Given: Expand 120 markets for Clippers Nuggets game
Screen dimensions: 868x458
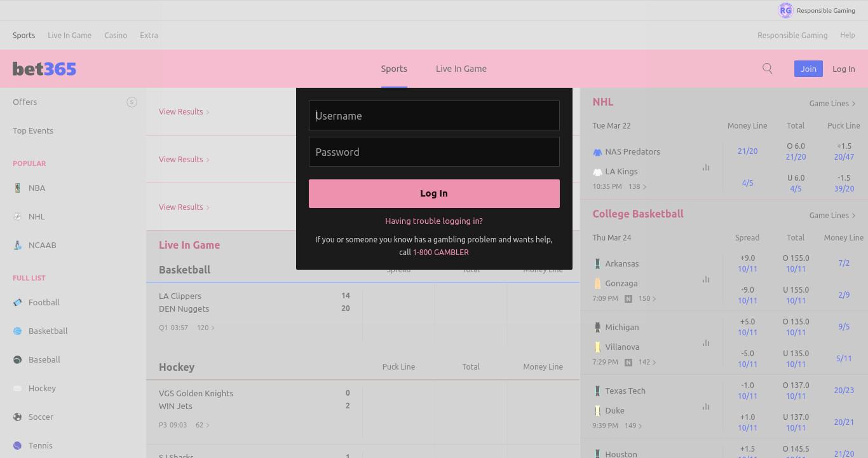Looking at the screenshot, I should coord(206,328).
